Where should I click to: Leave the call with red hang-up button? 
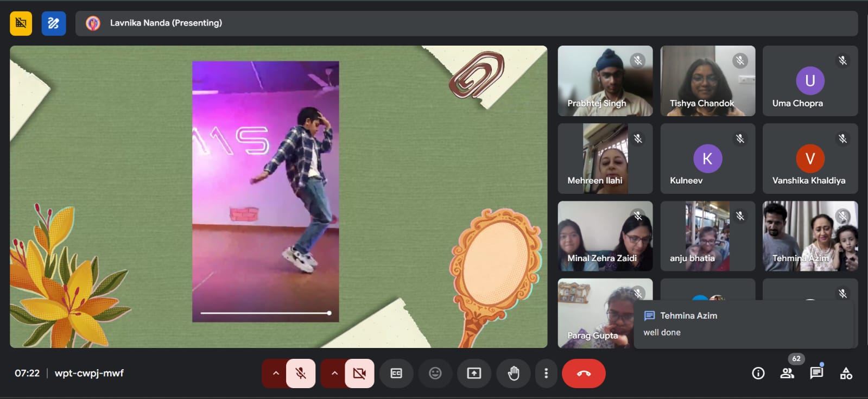(x=584, y=373)
